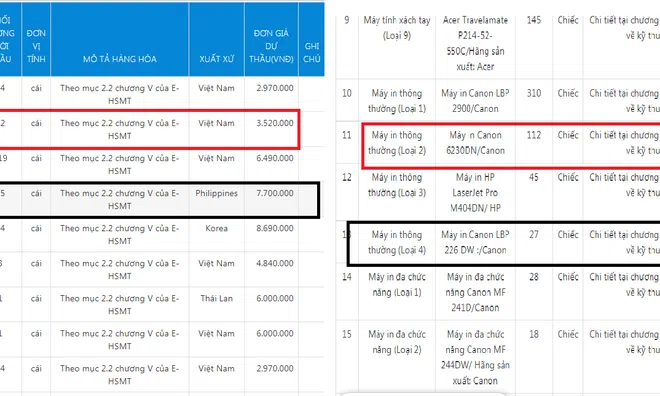Click row number 14 in the right table
This screenshot has width=660, height=396.
tap(347, 277)
